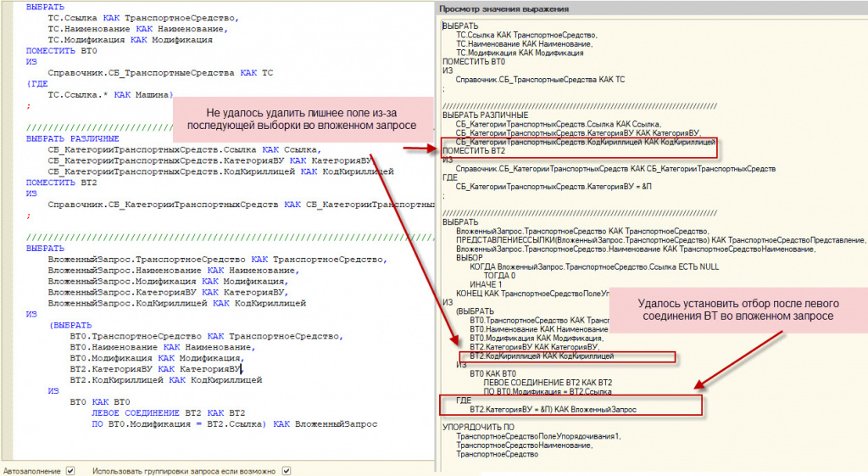
Task: Click line 'ТС.Ссылка.* КАК Машина}' in left editor
Action: (x=111, y=95)
